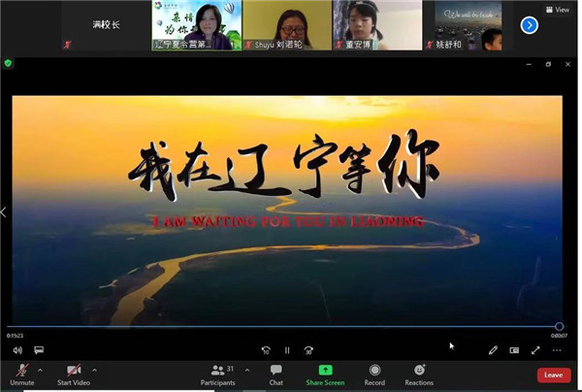Minimize the shared video player window

click(x=529, y=64)
